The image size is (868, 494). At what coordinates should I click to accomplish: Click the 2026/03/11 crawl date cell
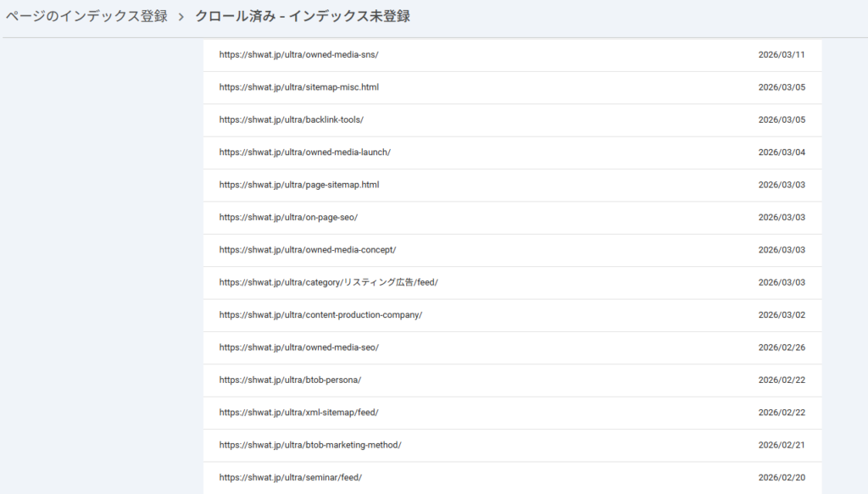coord(781,55)
